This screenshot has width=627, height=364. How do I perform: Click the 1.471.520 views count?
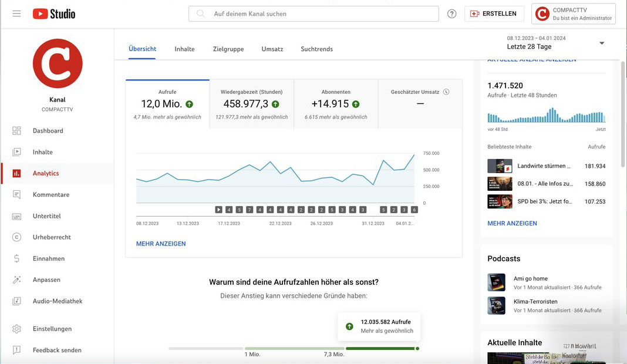tap(505, 86)
